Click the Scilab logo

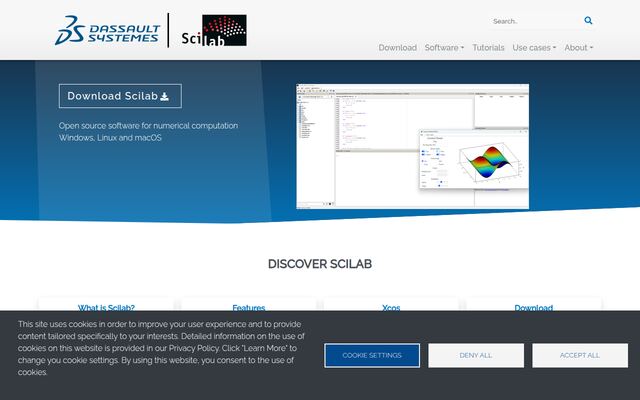[214, 31]
